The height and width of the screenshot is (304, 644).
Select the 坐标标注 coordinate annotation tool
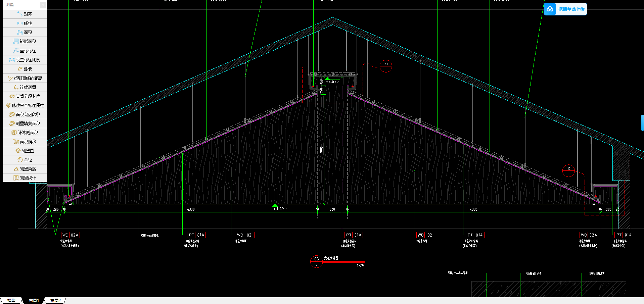click(25, 51)
